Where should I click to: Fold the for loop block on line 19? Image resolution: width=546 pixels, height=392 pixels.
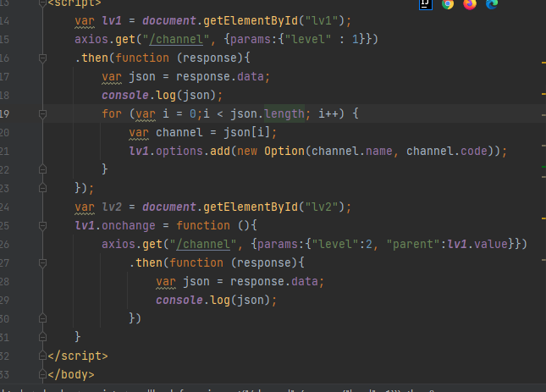point(41,113)
